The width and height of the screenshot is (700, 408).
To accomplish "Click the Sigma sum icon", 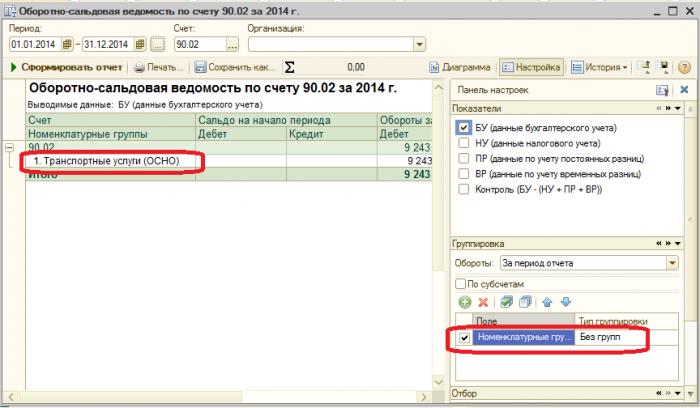I will click(x=289, y=67).
